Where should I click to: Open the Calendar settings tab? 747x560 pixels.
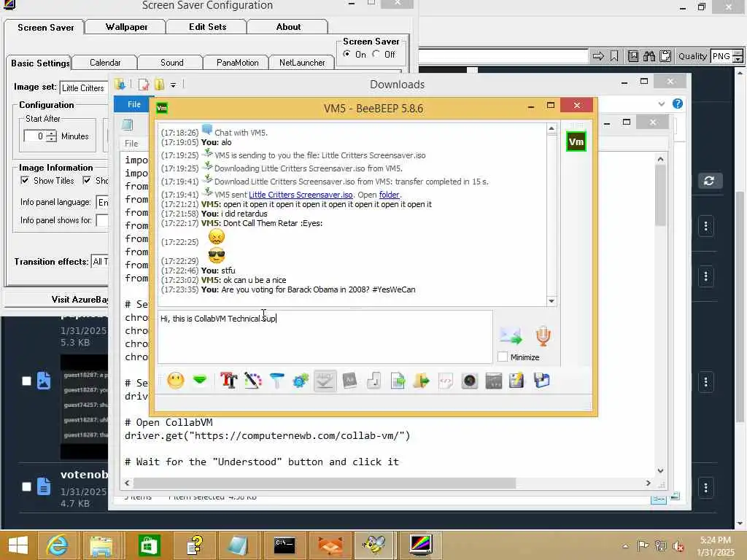coord(105,63)
